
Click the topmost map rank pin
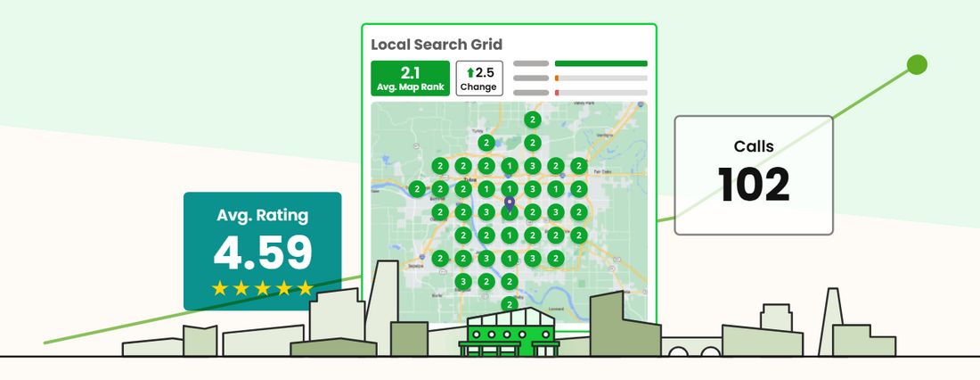point(532,120)
